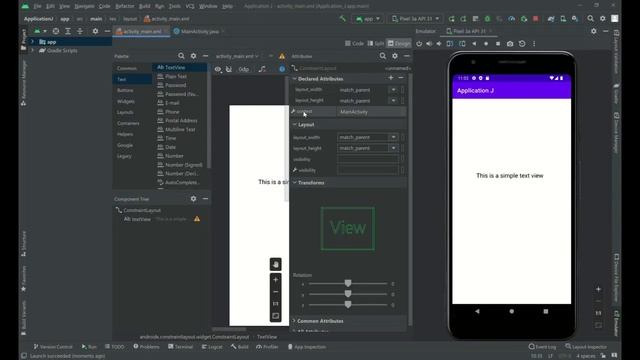Open the Logcat tool window
Viewport: 640px width, 360px height.
[212, 347]
